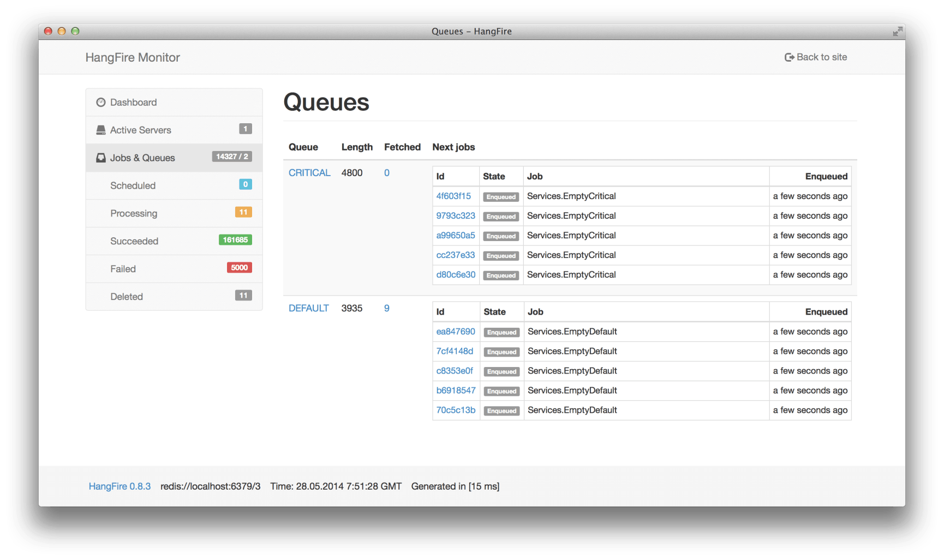Image resolution: width=944 pixels, height=560 pixels.
Task: Click the DEFAULT length value 3935
Action: (x=352, y=309)
